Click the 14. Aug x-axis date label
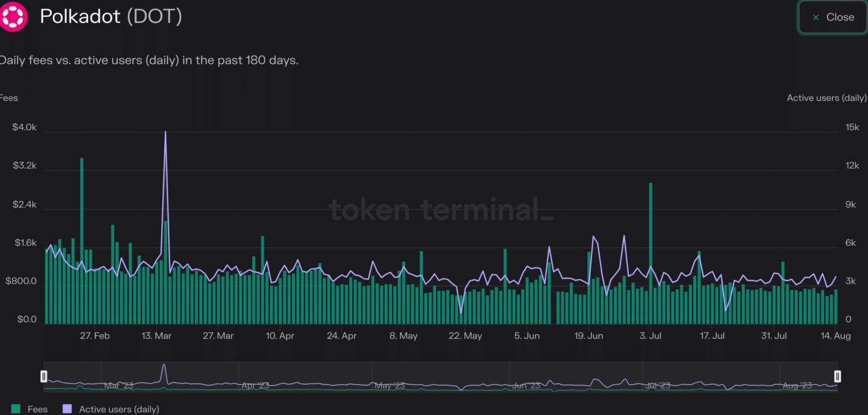Viewport: 868px width, 415px height. tap(835, 336)
